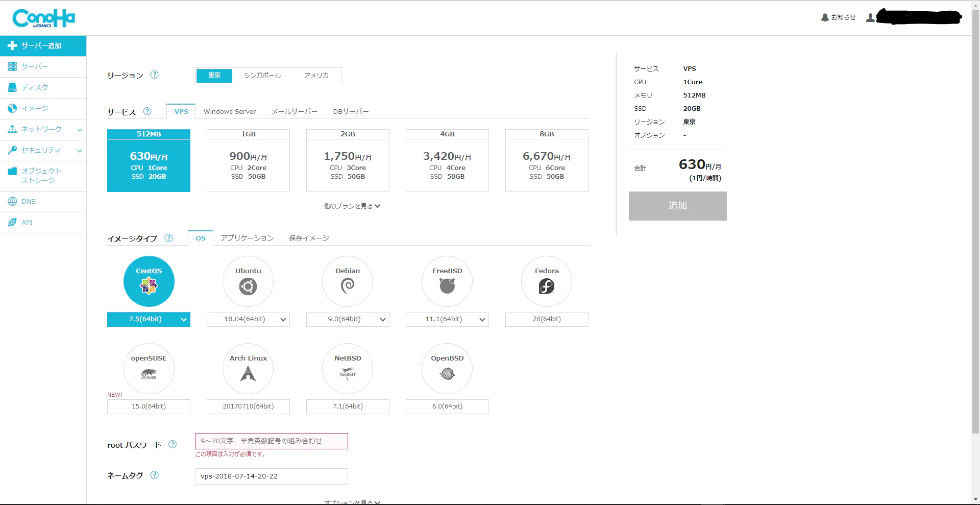This screenshot has height=505, width=980.
Task: Open help icon next to リージョン
Action: coord(155,75)
